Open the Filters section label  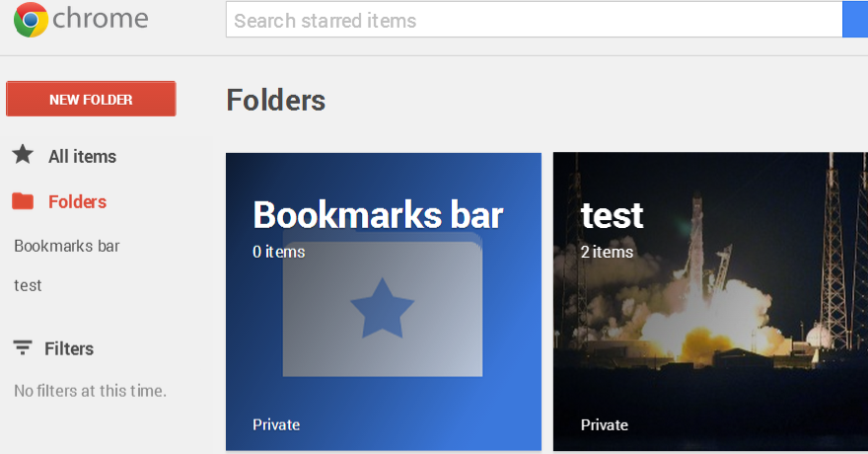pos(69,348)
